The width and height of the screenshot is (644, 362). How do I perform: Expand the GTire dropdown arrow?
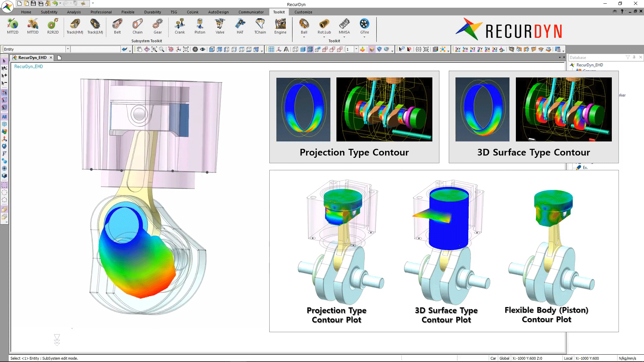365,37
